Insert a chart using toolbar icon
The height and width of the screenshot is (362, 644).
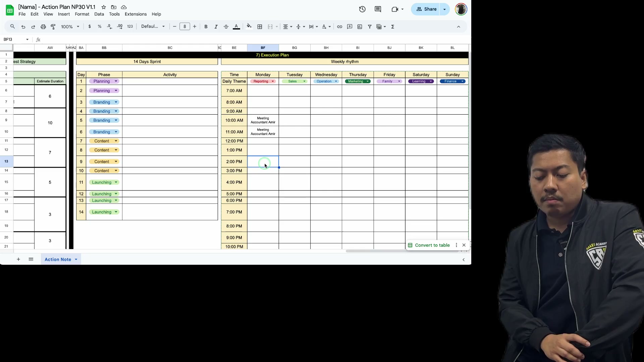[360, 27]
